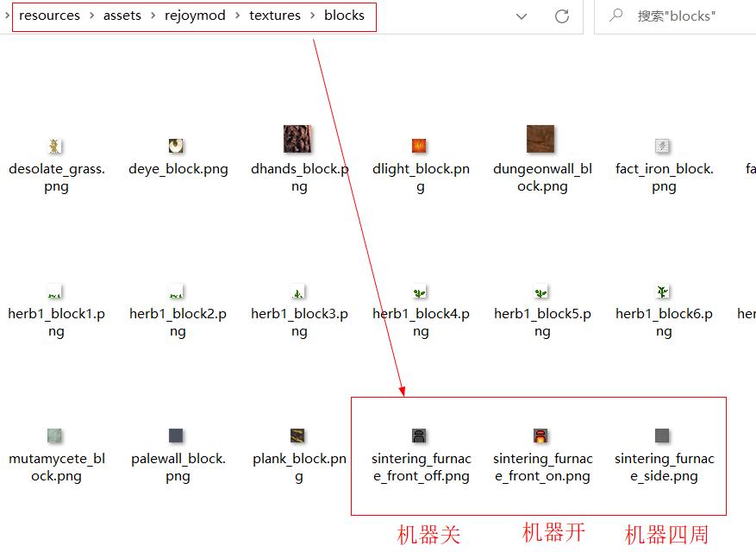Viewport: 756px width, 552px height.
Task: Select the sintering_furnace_front_on.png icon
Action: (540, 436)
